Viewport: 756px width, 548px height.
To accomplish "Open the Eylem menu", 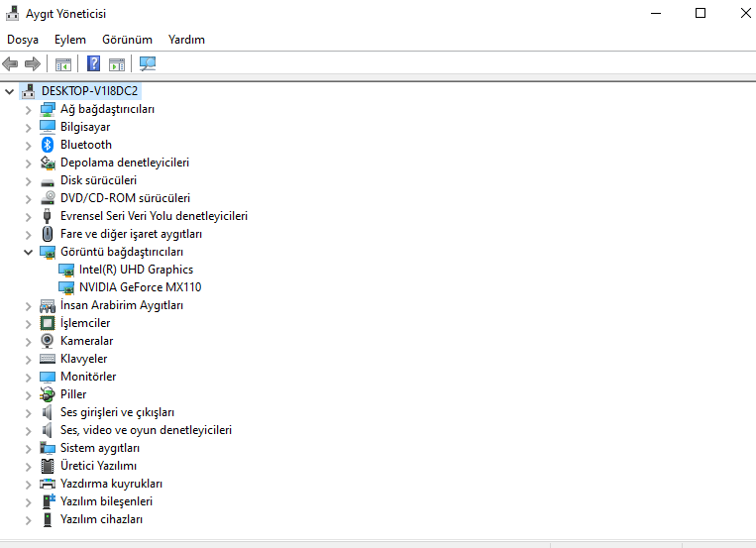I will 70,40.
